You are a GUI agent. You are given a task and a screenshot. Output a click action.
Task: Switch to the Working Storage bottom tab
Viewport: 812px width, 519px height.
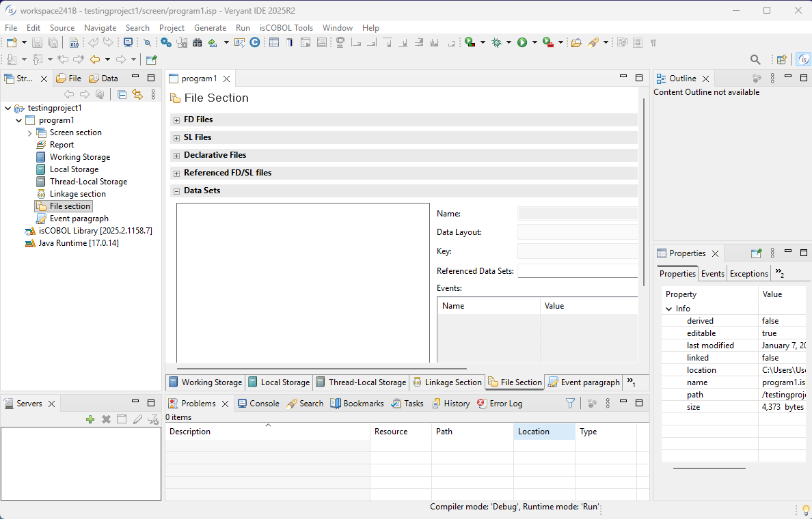[x=205, y=382]
